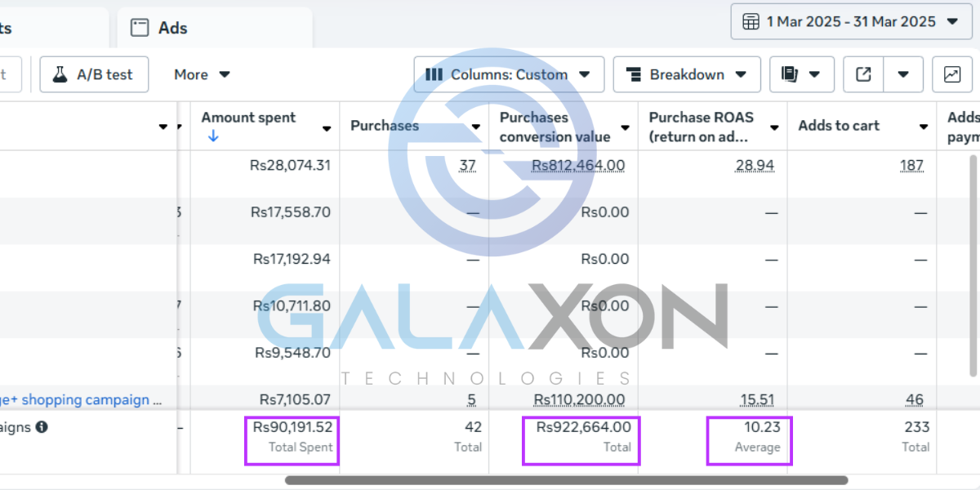Sort by Amount spent column header
The height and width of the screenshot is (490, 980).
pyautogui.click(x=248, y=118)
